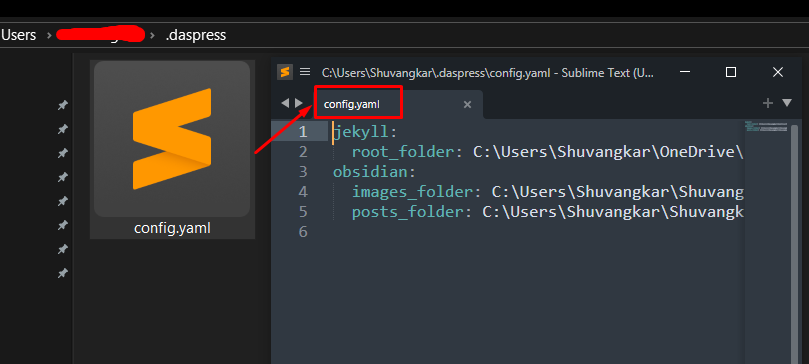Click the Sublime Text logo in title bar
Image resolution: width=809 pixels, height=364 pixels.
[285, 72]
